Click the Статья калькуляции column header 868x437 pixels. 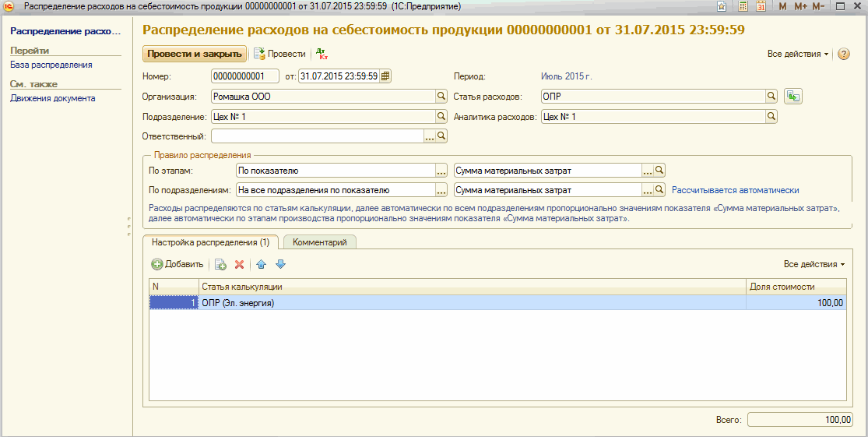(473, 287)
